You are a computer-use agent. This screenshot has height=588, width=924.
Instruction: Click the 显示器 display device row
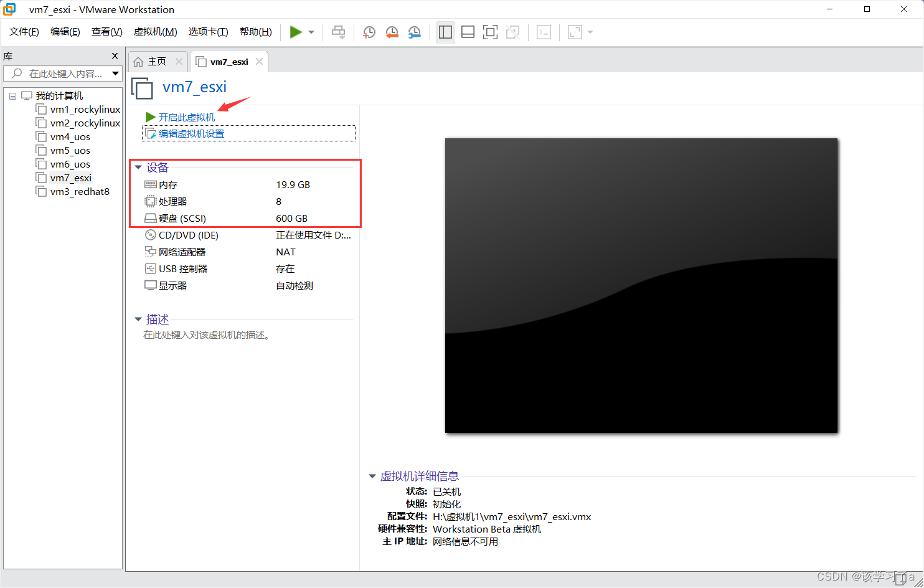tap(248, 285)
